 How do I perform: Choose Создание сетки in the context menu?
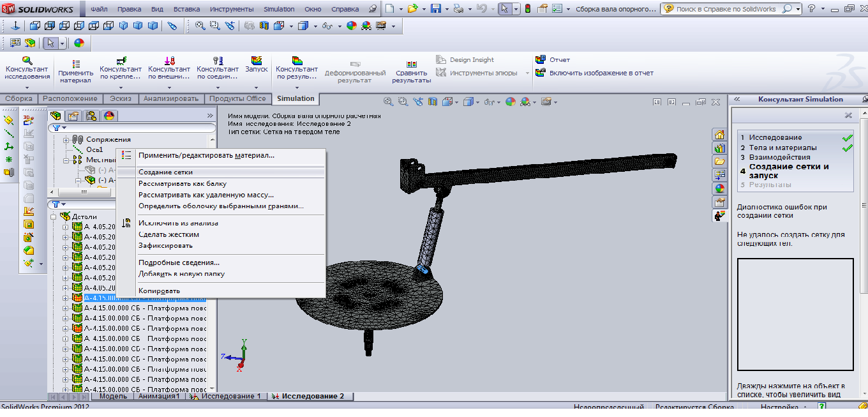tap(221, 172)
